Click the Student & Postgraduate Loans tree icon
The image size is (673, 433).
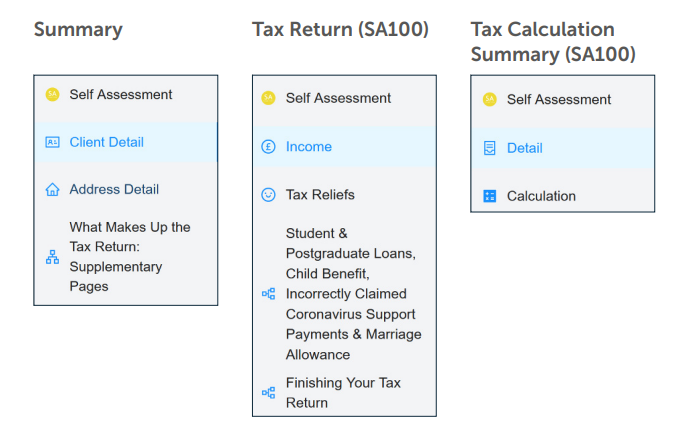pyautogui.click(x=268, y=294)
